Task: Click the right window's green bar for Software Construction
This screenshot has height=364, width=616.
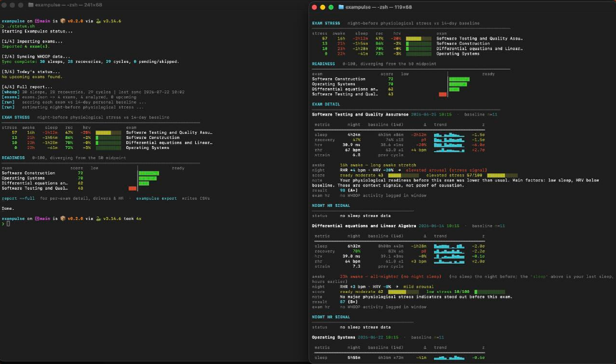Action: coord(459,80)
